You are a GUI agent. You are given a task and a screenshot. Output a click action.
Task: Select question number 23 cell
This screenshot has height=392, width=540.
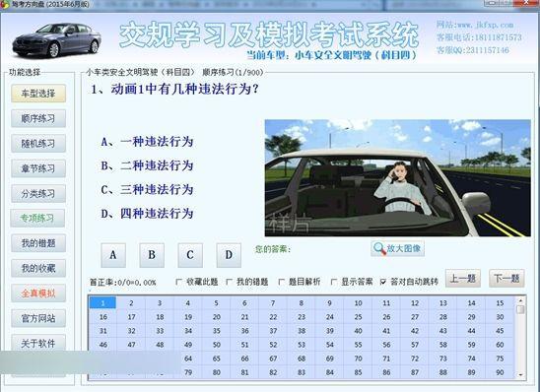pos(302,316)
